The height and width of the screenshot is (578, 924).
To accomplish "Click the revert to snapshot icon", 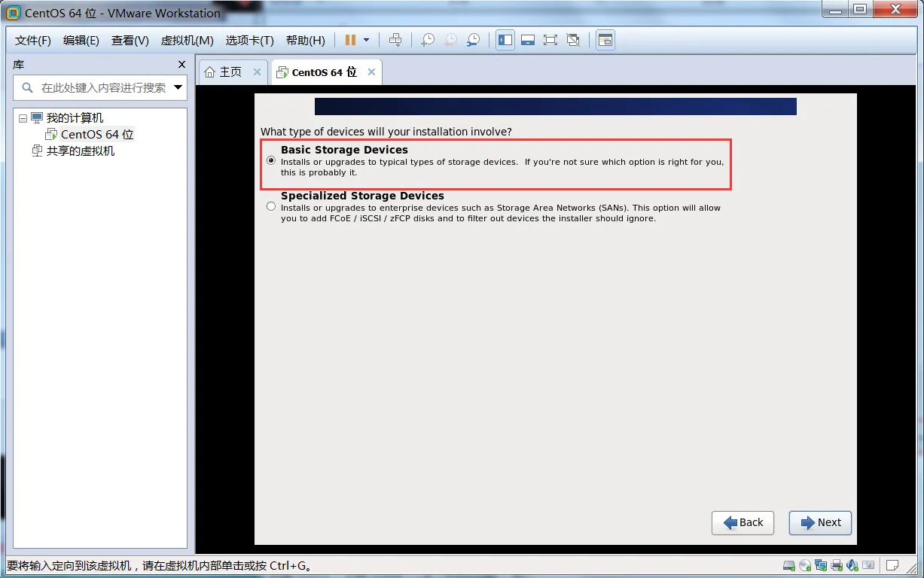I will [x=450, y=40].
